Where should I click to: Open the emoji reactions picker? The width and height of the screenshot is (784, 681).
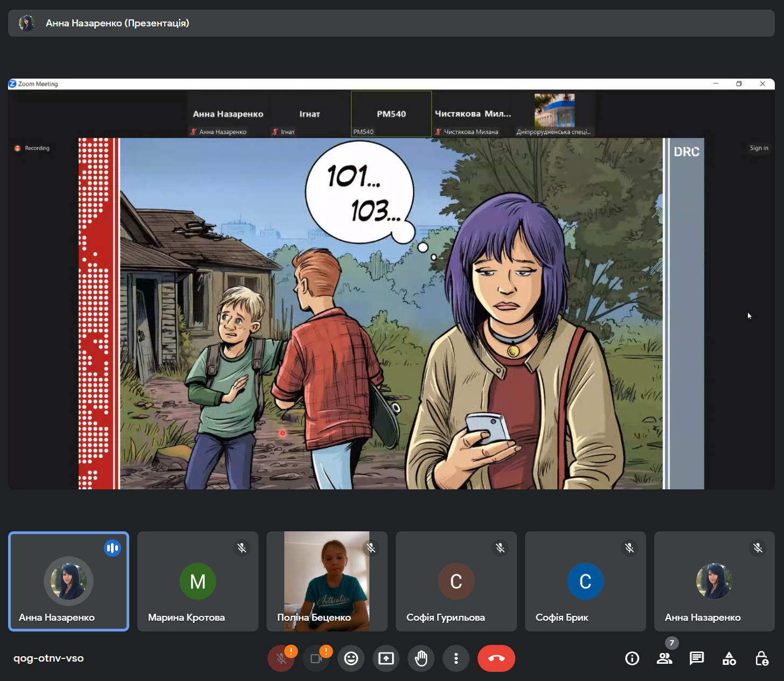click(x=351, y=658)
